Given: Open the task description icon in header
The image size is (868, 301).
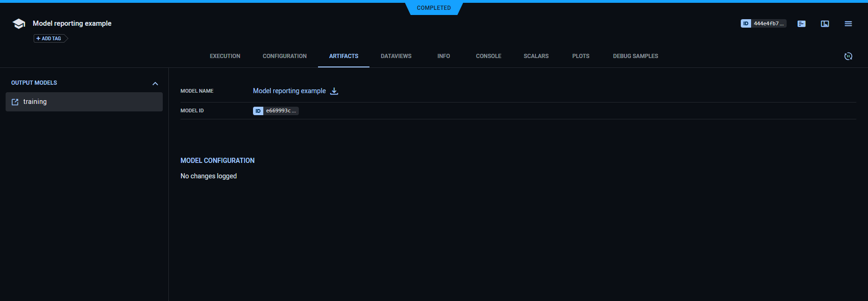Looking at the screenshot, I should [802, 23].
